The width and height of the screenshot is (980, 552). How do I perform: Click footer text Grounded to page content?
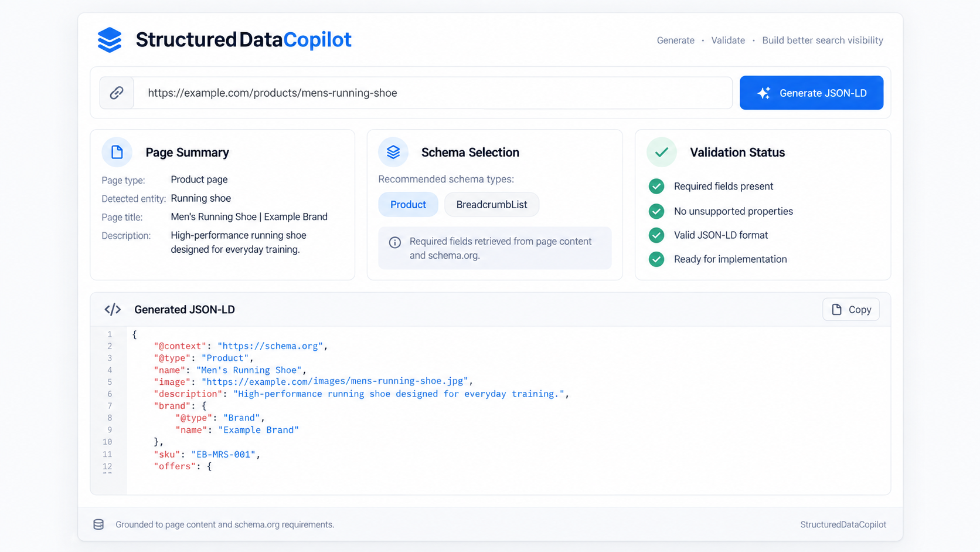[x=225, y=524]
